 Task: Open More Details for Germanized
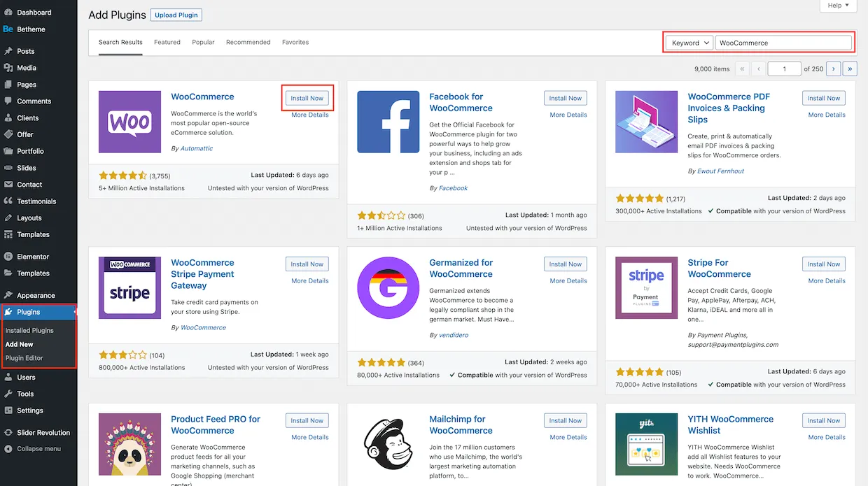(x=568, y=281)
